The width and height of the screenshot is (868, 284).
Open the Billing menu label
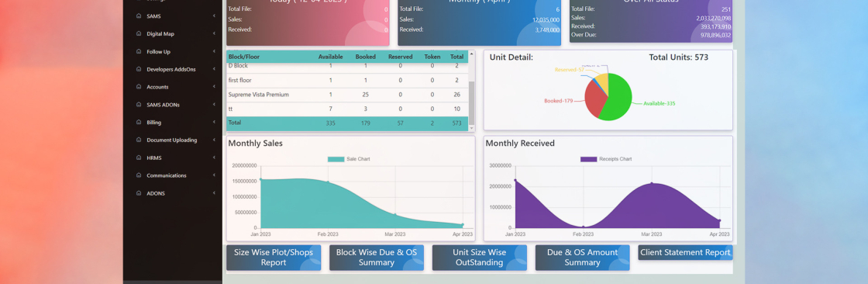[x=154, y=123]
